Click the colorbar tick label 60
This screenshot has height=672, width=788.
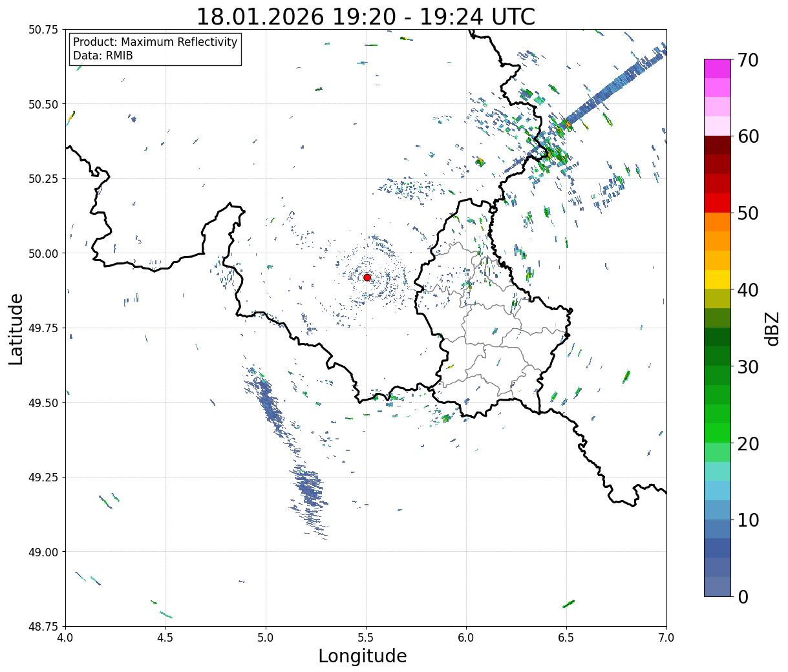point(747,136)
